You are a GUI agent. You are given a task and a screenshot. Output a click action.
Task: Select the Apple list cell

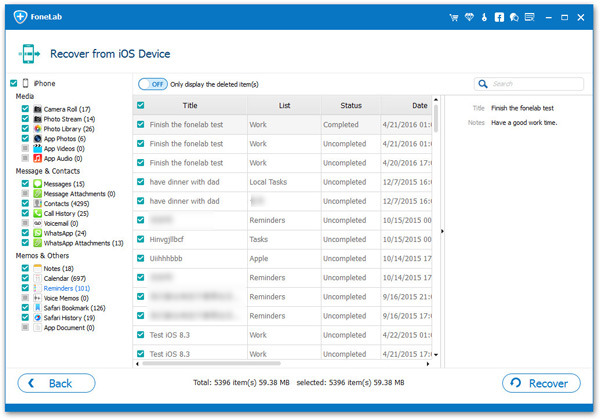[x=284, y=258]
